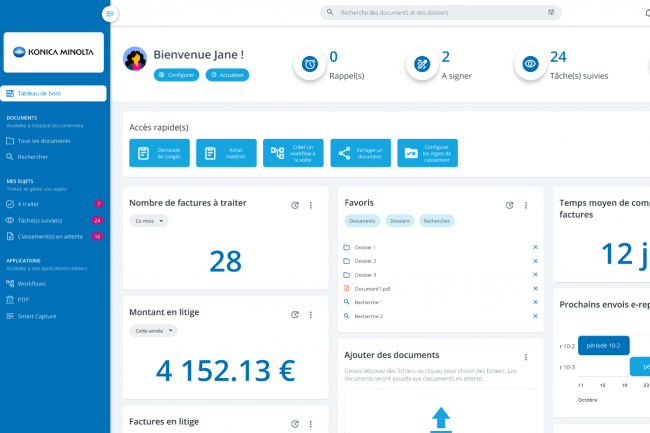Click Jane's profile avatar
Screen dimensions: 650x433
click(135, 58)
